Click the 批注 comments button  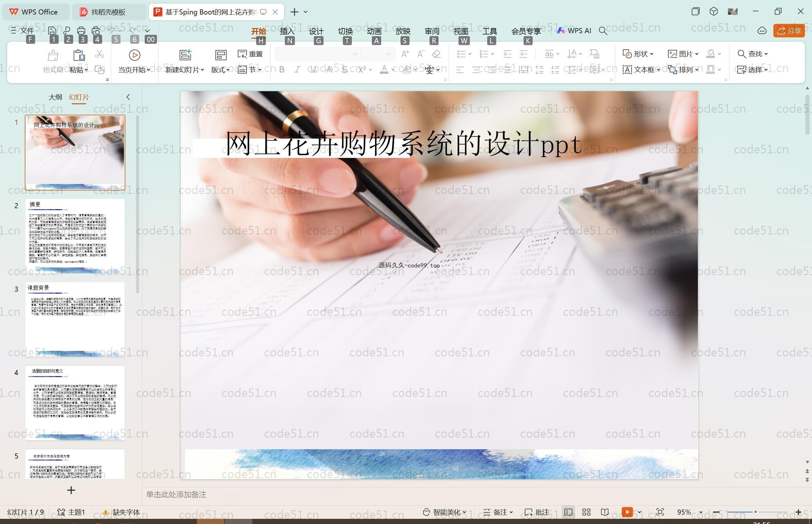click(x=537, y=512)
